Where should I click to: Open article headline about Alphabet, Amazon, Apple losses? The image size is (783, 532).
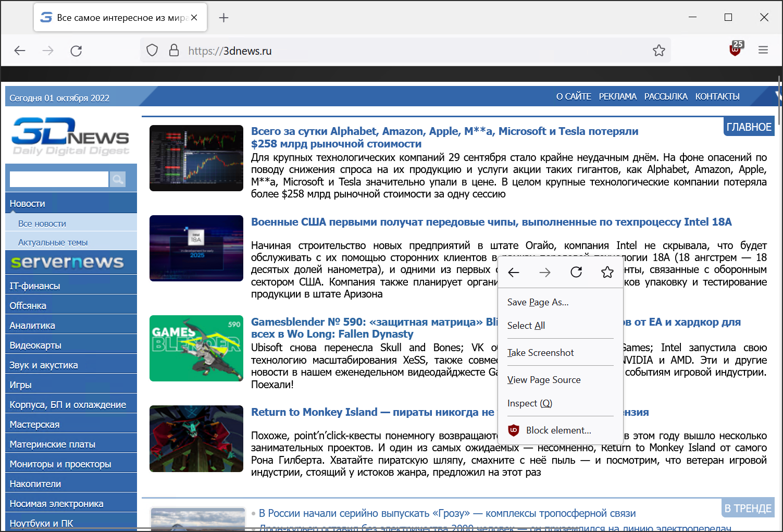pos(444,138)
